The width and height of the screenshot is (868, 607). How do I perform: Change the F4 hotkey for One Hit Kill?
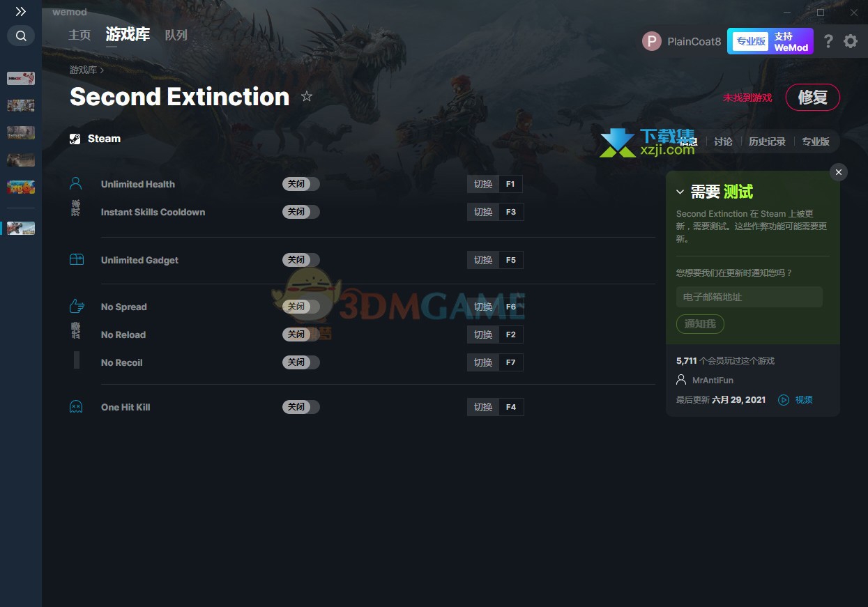510,407
